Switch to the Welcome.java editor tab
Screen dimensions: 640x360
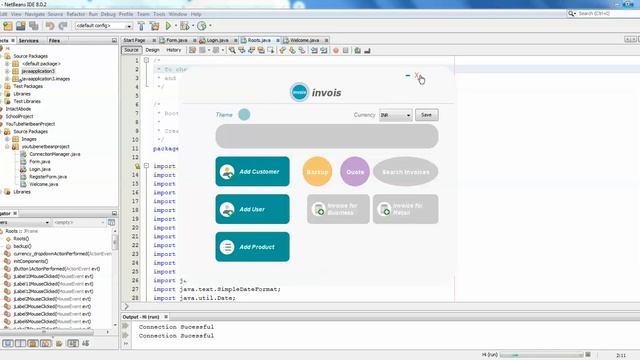(304, 40)
